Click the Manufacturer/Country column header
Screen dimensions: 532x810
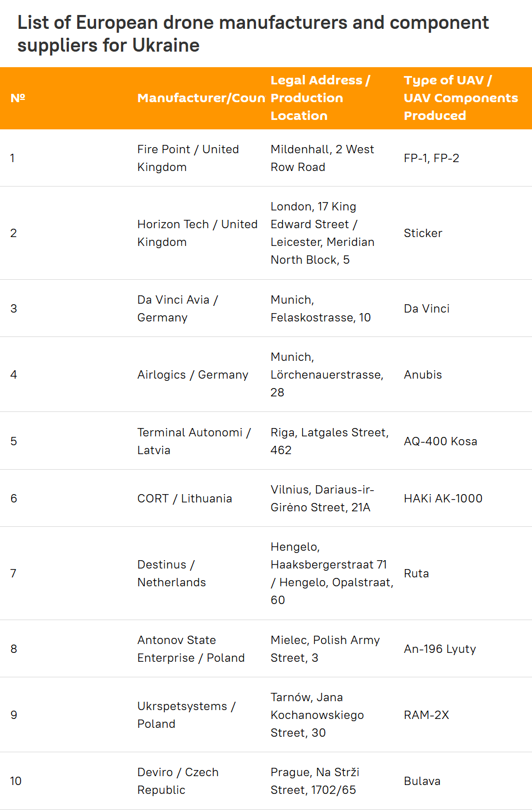tap(201, 98)
